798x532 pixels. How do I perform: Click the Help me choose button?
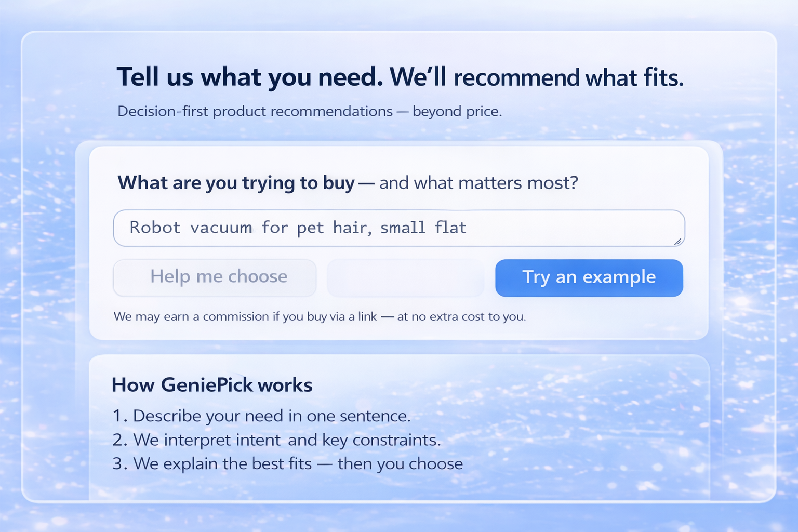[215, 277]
